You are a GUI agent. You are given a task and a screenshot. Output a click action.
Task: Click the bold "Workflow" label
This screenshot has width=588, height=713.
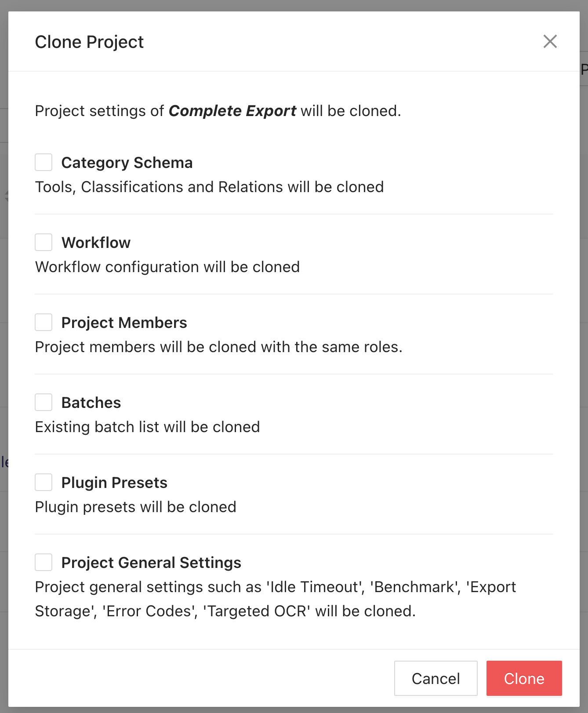(x=96, y=243)
